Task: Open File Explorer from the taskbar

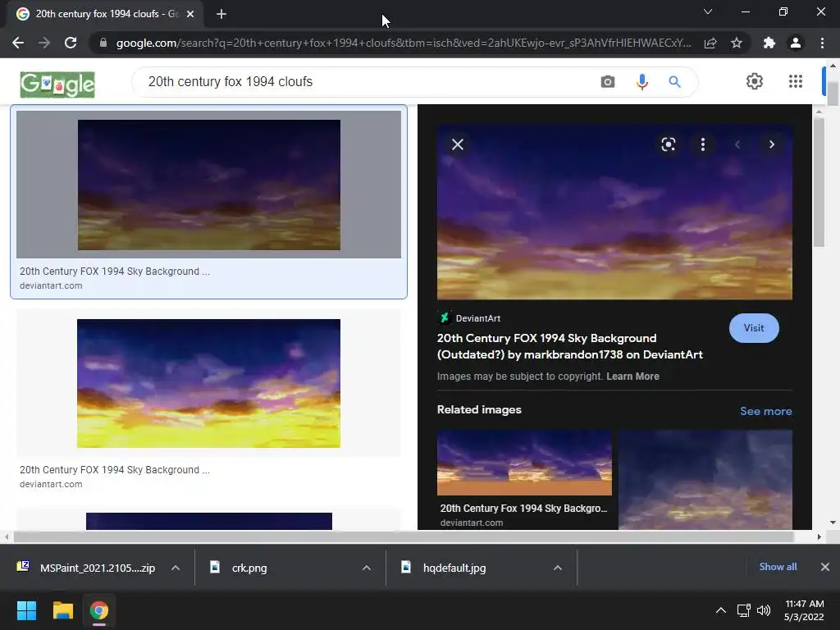Action: 62,610
